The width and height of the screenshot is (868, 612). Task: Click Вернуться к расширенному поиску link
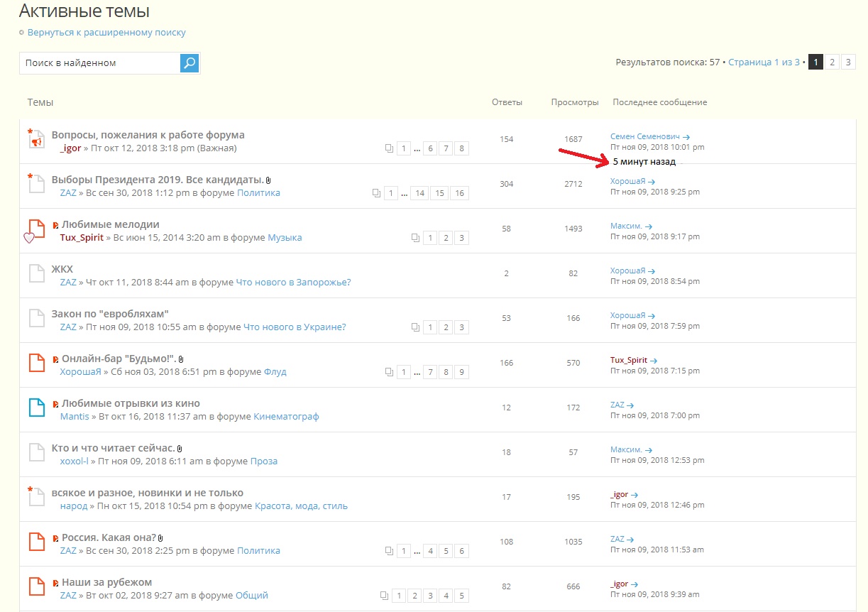tap(106, 33)
